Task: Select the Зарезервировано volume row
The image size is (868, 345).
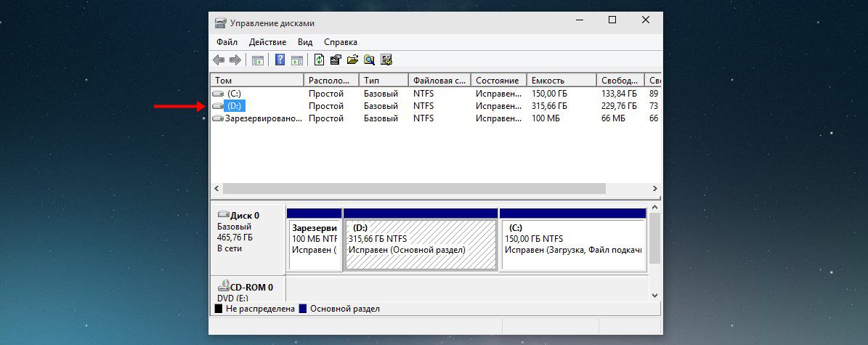Action: pyautogui.click(x=436, y=118)
